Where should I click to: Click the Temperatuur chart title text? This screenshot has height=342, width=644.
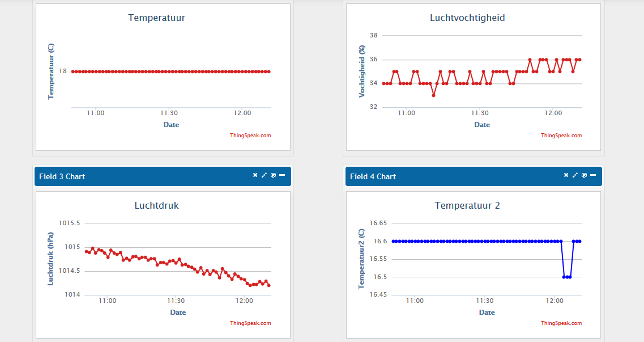[x=156, y=18]
